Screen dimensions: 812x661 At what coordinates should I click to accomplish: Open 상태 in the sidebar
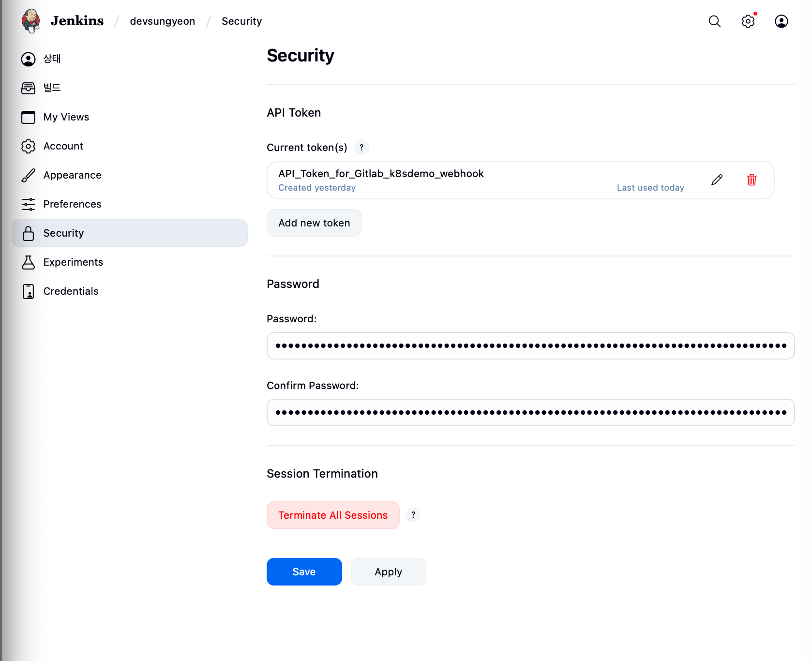(x=52, y=59)
